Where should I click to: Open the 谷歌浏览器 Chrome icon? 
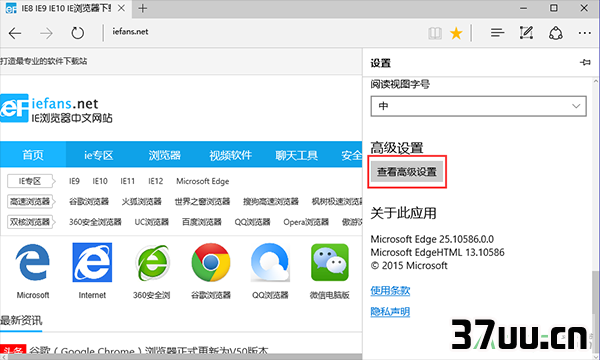(211, 262)
